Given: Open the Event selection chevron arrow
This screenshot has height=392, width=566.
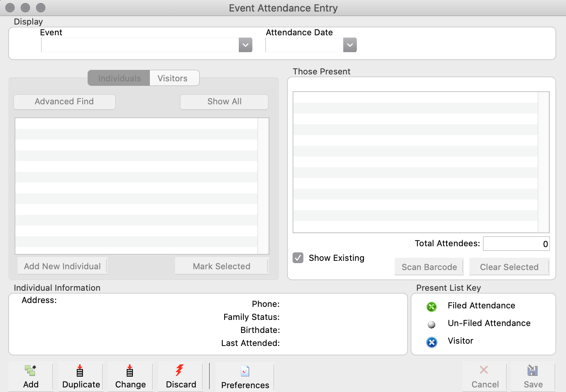Looking at the screenshot, I should point(245,45).
